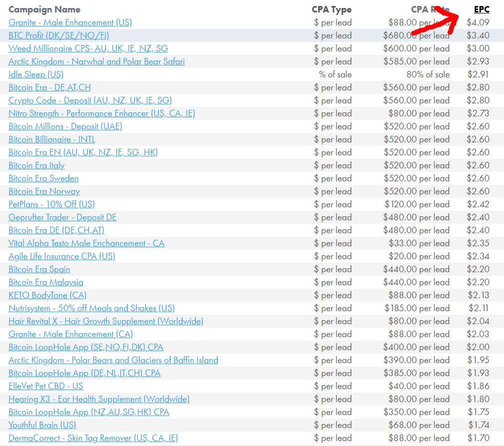This screenshot has width=504, height=446.
Task: Open PetPlans - 10% Off (US)
Action: pos(51,204)
